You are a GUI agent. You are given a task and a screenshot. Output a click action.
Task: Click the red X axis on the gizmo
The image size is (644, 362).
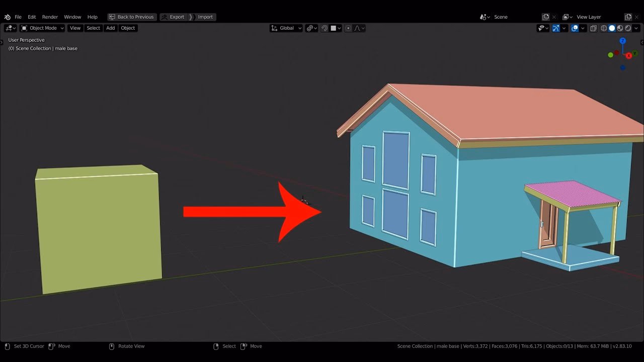[x=629, y=56]
